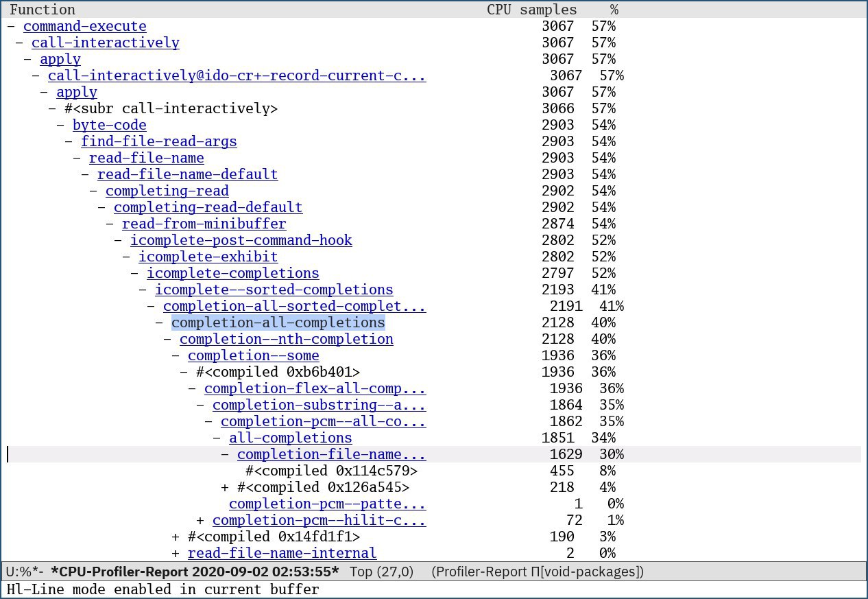Follow the call-interactively@ido-cr+-record-current-c... link

click(237, 75)
